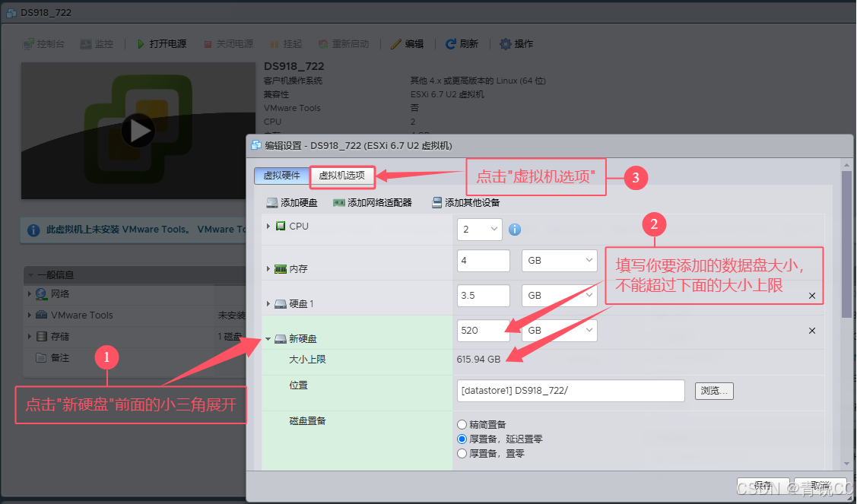Expand the CPU row triangle
857x504 pixels.
268,226
